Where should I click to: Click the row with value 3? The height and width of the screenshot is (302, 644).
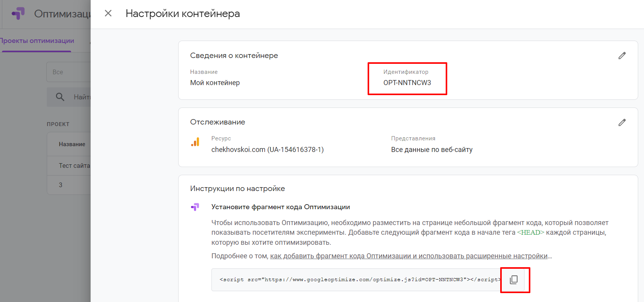tap(69, 185)
